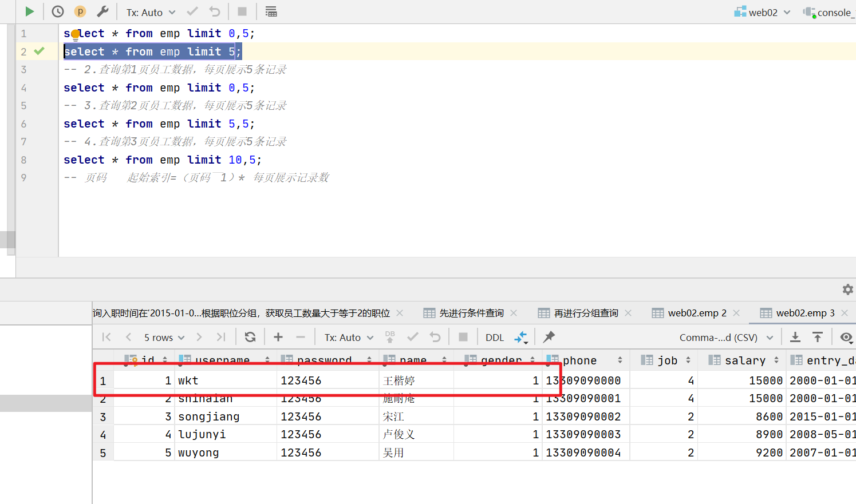Viewport: 856px width, 504px height.
Task: Run the query with the green Execute button
Action: tap(29, 11)
